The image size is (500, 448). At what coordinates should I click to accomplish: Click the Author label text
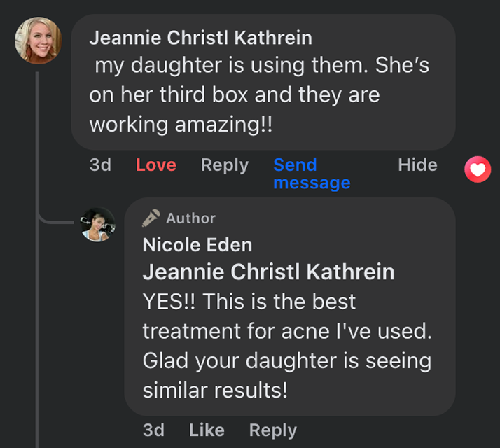coord(190,218)
